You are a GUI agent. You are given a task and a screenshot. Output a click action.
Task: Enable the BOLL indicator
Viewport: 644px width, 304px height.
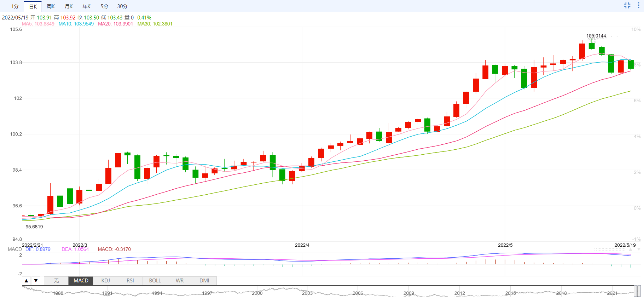pos(155,281)
